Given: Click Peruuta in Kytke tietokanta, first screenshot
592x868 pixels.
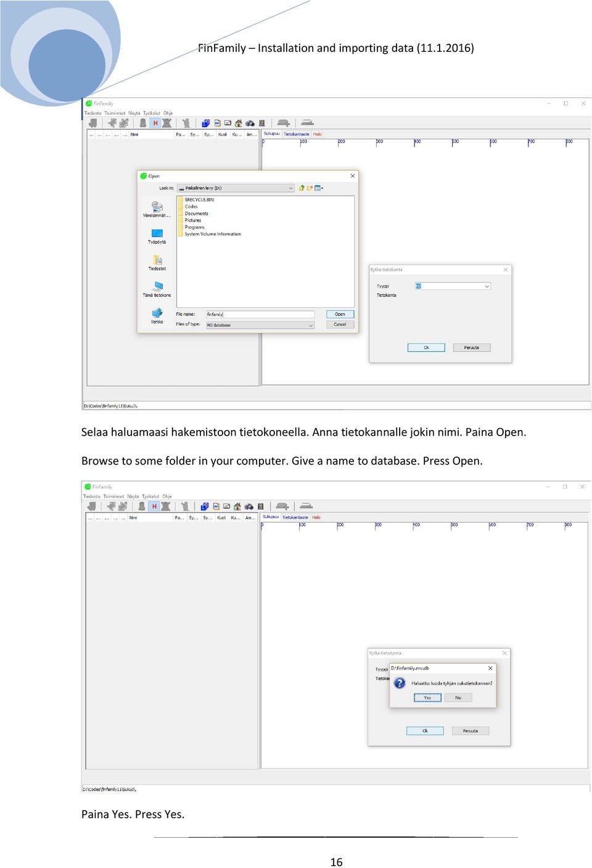Looking at the screenshot, I should 471,347.
